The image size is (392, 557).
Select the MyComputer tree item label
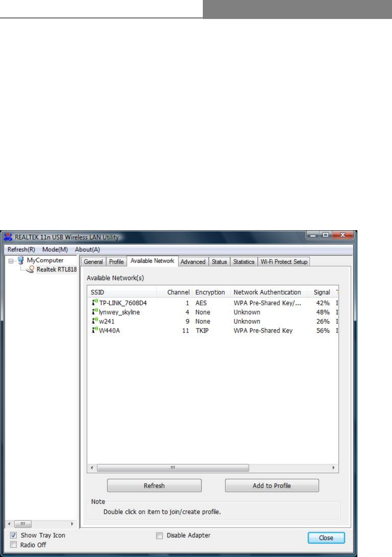pyautogui.click(x=45, y=260)
